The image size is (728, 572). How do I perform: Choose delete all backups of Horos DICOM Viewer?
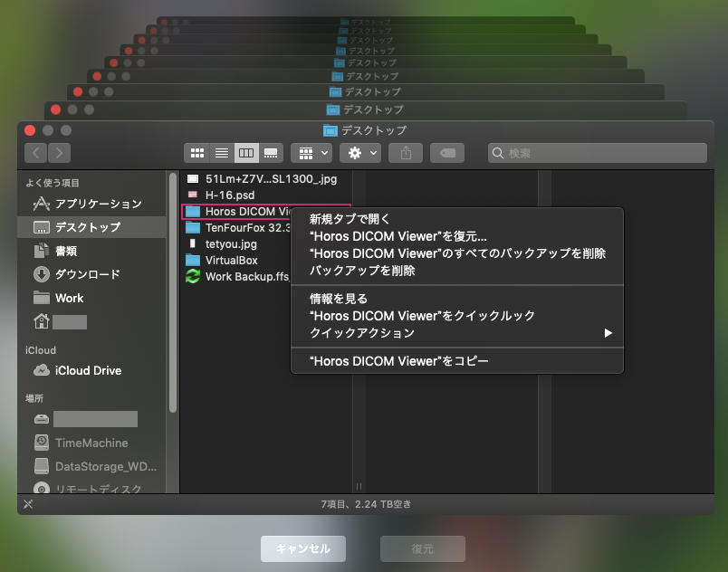[x=457, y=253]
